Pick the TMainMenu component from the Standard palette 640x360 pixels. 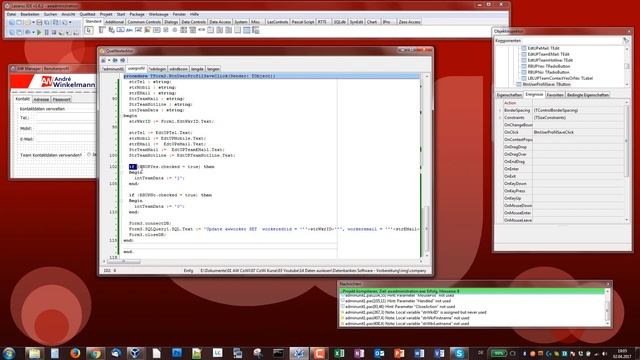pyautogui.click(x=102, y=30)
